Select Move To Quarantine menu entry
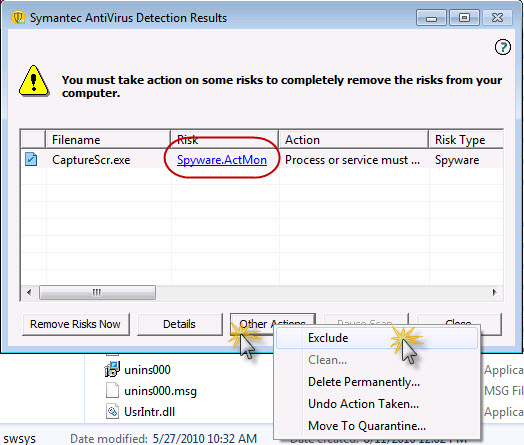This screenshot has width=524, height=445. [377, 426]
